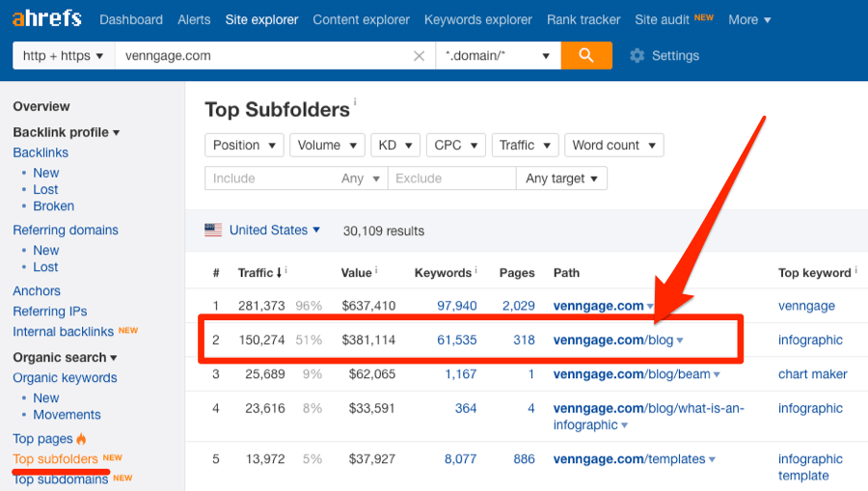Open Organic keywords

coord(65,377)
